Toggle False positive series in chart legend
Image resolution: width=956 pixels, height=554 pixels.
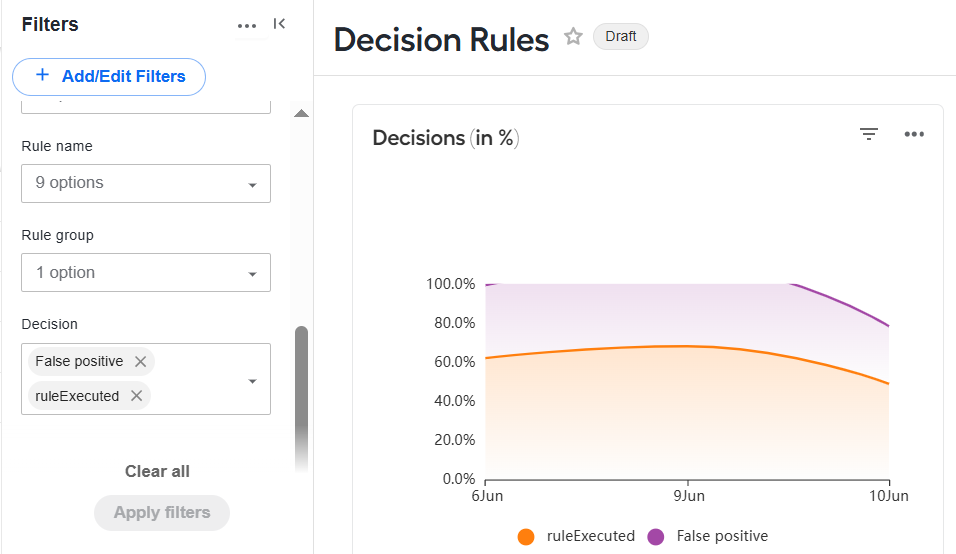[707, 536]
